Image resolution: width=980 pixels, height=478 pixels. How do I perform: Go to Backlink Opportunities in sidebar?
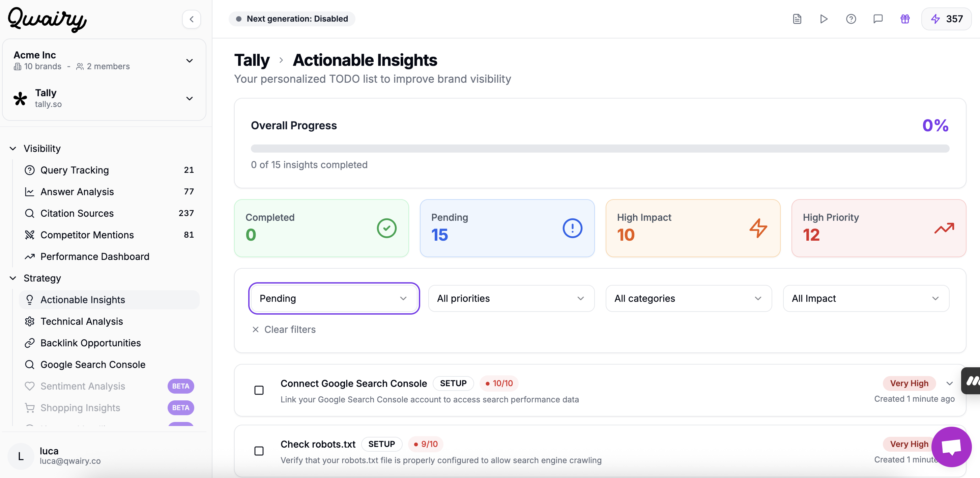tap(109, 343)
